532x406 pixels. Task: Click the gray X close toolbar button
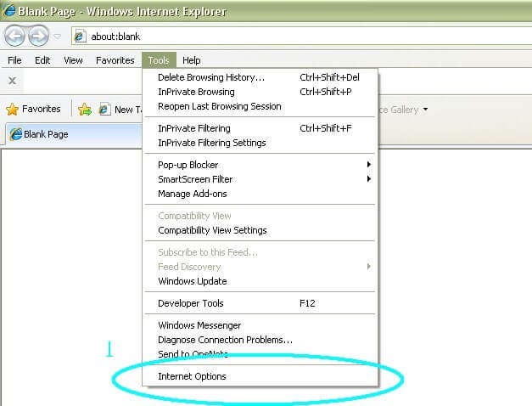tap(12, 81)
